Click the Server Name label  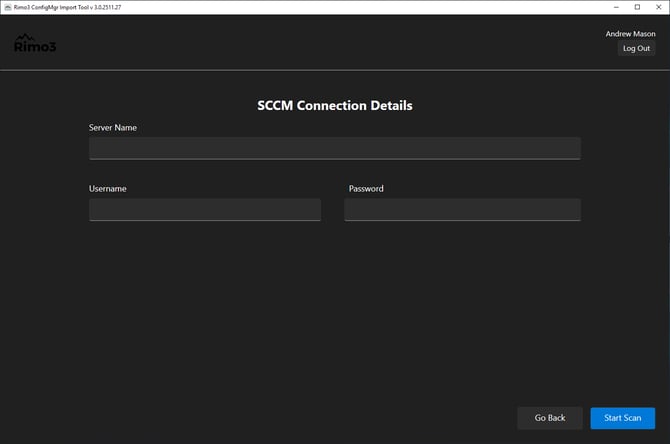point(113,127)
